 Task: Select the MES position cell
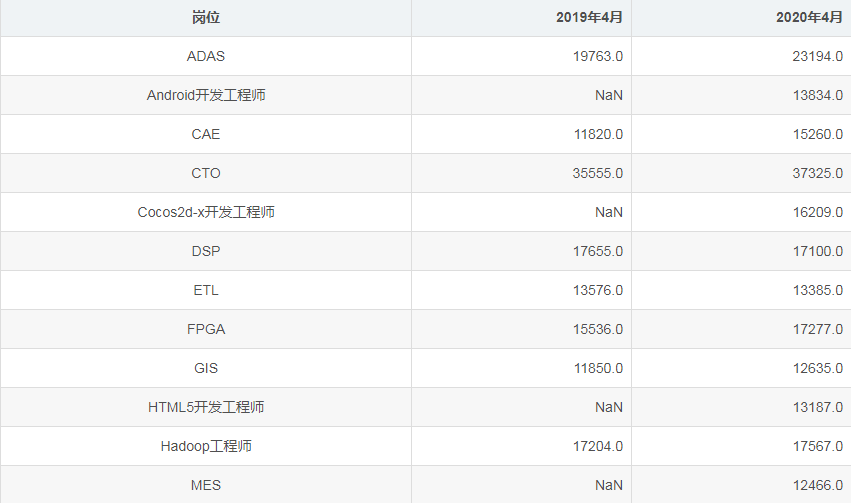(206, 486)
